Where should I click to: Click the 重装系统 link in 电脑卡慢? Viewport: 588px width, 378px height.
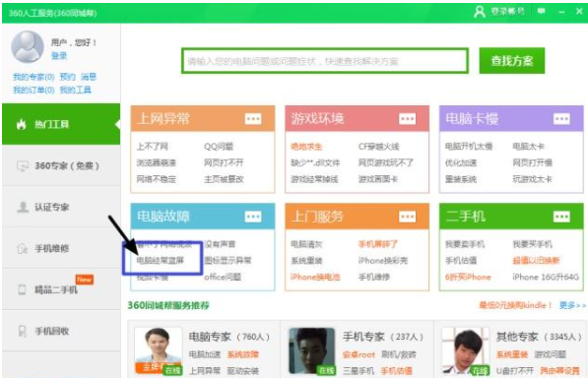[x=461, y=179]
